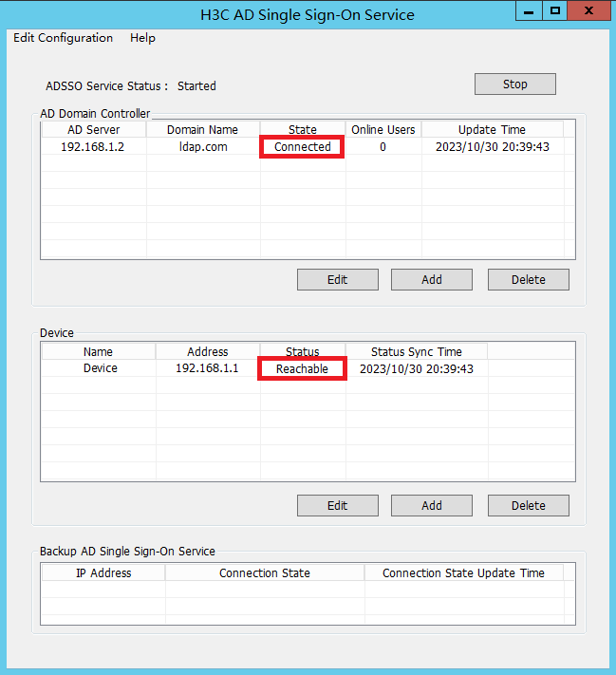Click the IP Address column header
This screenshot has width=616, height=675.
pyautogui.click(x=103, y=573)
